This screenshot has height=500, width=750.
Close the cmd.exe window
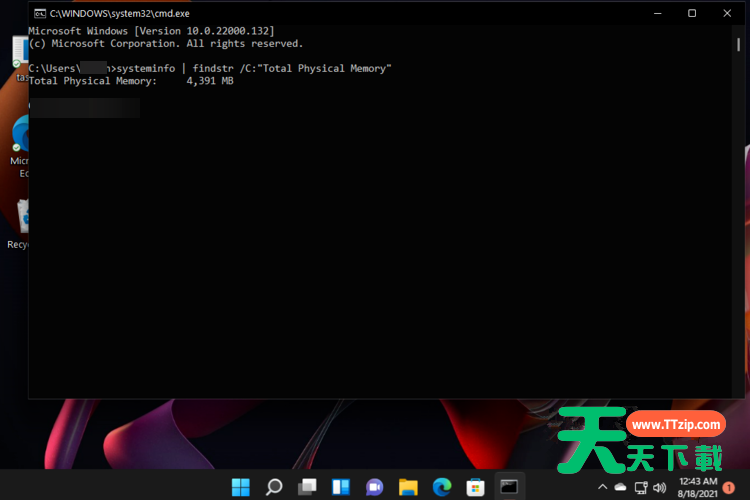727,13
